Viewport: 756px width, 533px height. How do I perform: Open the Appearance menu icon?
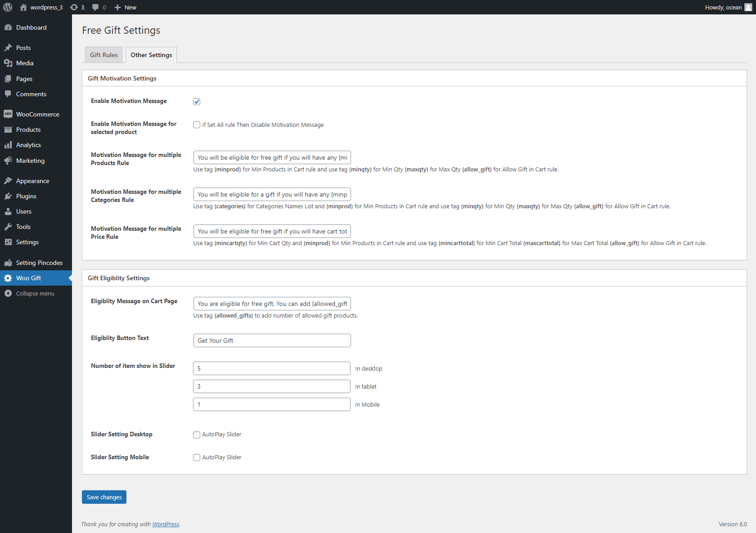[8, 181]
